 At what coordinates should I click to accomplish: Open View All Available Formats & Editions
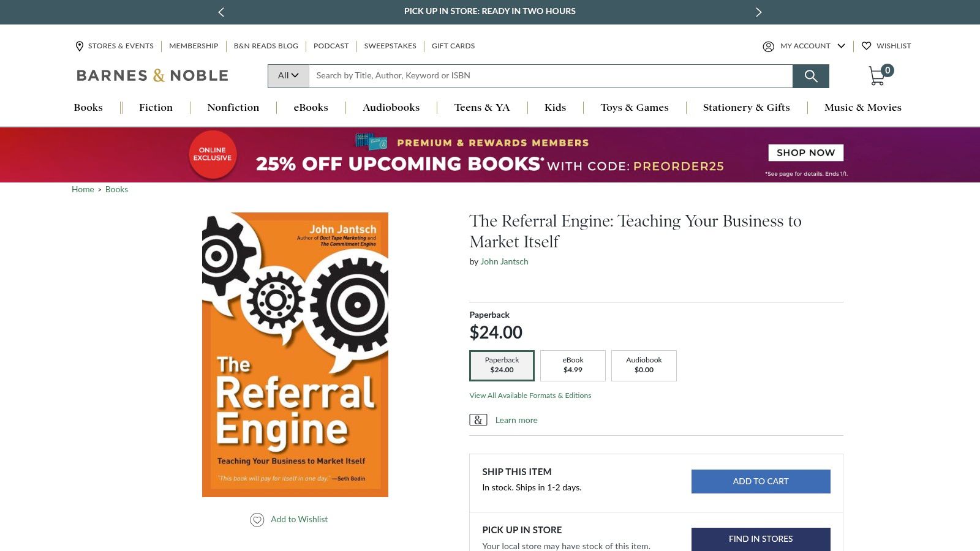click(529, 395)
